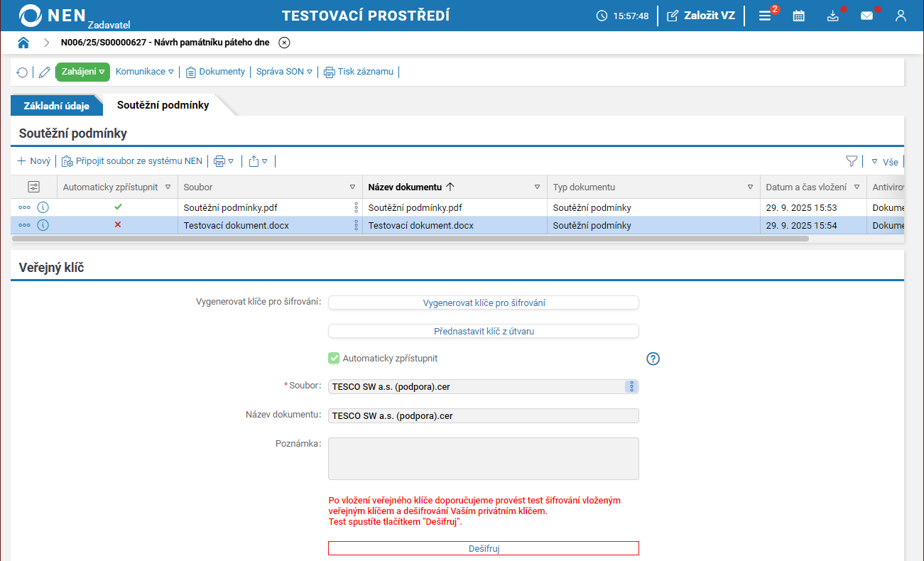Toggle the Automaticky zpřístupnit checkbox
The image size is (924, 561).
[x=334, y=359]
